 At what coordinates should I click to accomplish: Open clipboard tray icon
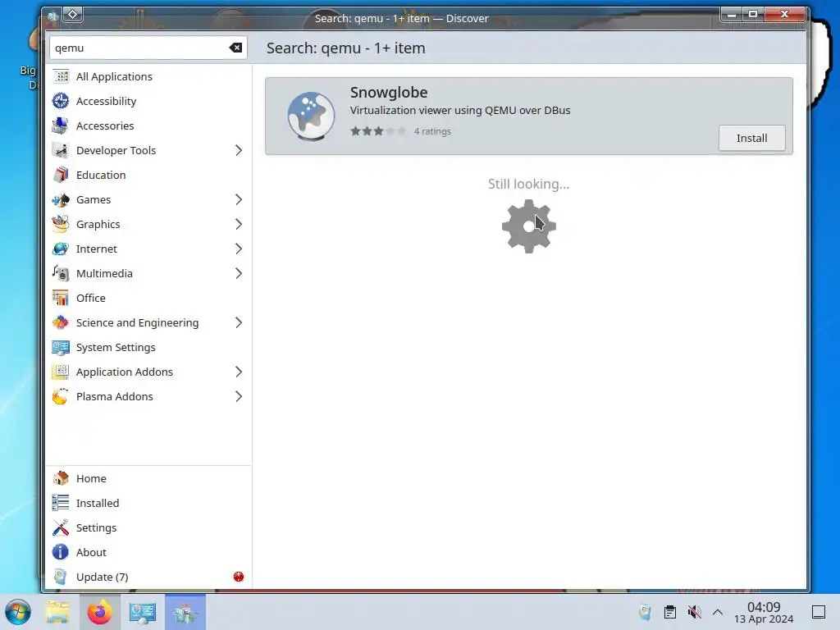(669, 612)
